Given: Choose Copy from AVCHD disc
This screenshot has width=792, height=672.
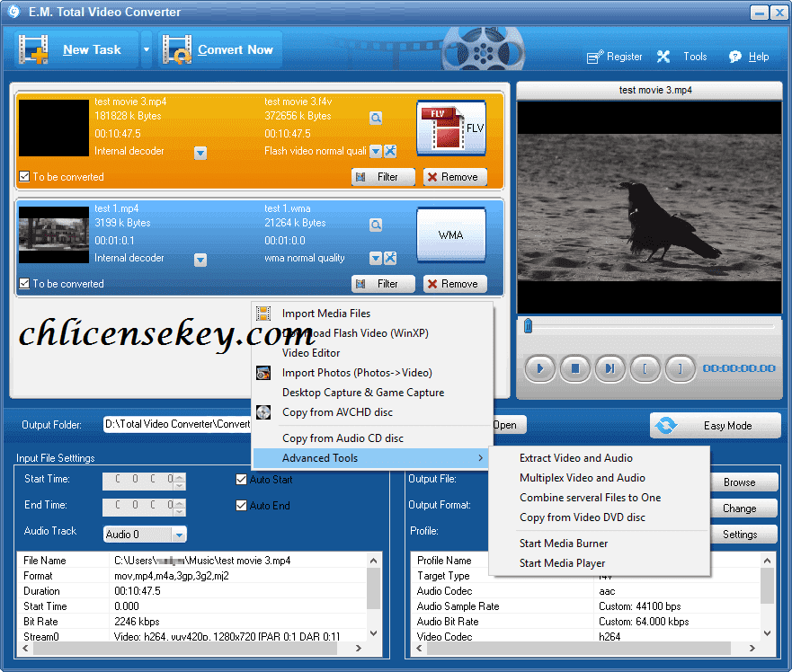Looking at the screenshot, I should click(x=372, y=412).
